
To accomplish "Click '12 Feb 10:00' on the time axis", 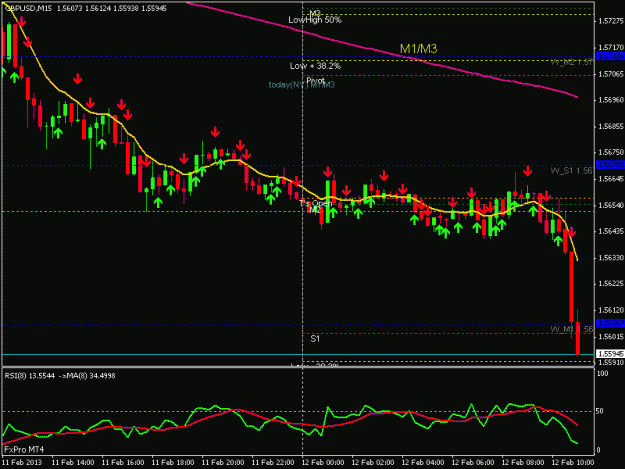I will 572,463.
